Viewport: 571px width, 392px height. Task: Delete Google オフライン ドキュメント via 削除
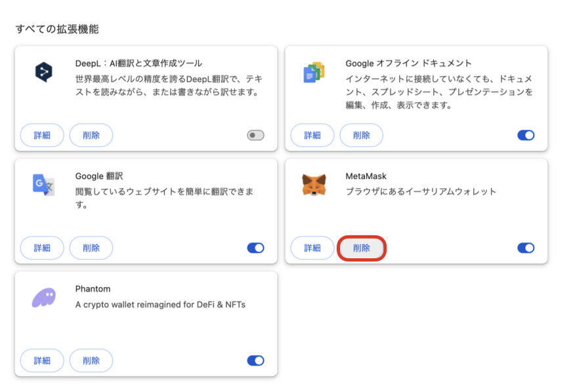click(x=361, y=135)
